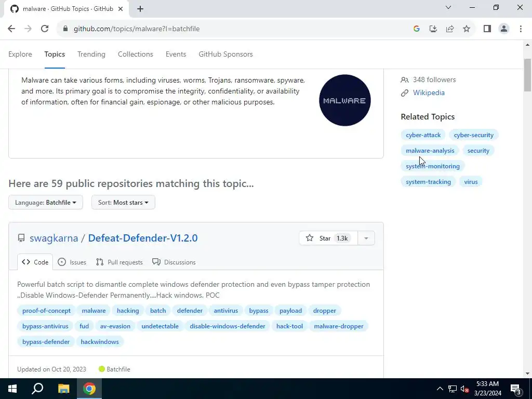The width and height of the screenshot is (532, 399).
Task: Click the install app icon in the address bar
Action: pos(433,29)
